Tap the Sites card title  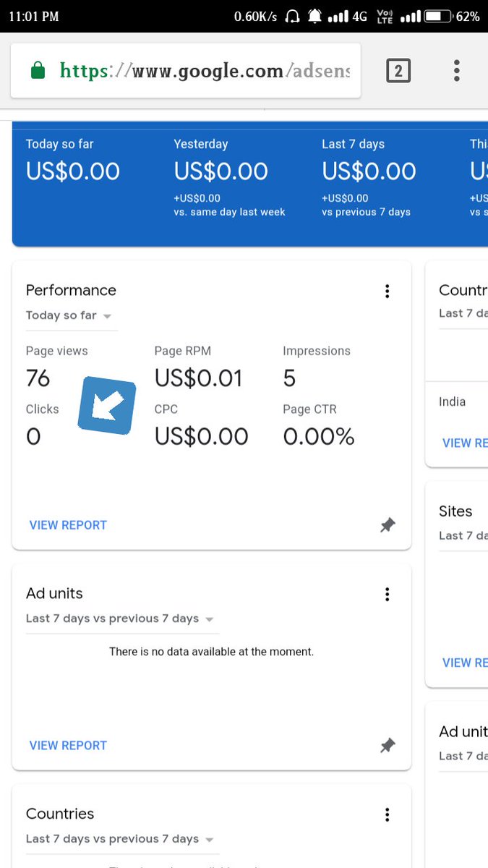[x=455, y=511]
